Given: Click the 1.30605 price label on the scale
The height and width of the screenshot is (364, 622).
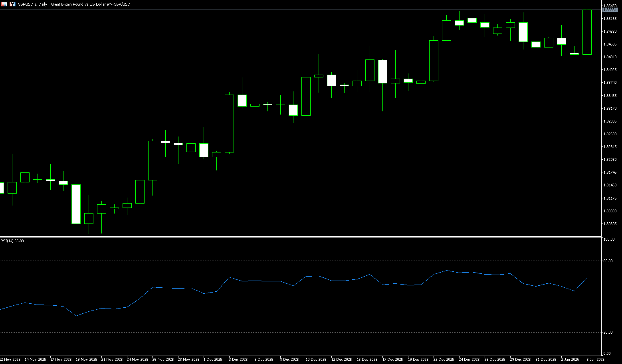Looking at the screenshot, I should pos(610,224).
